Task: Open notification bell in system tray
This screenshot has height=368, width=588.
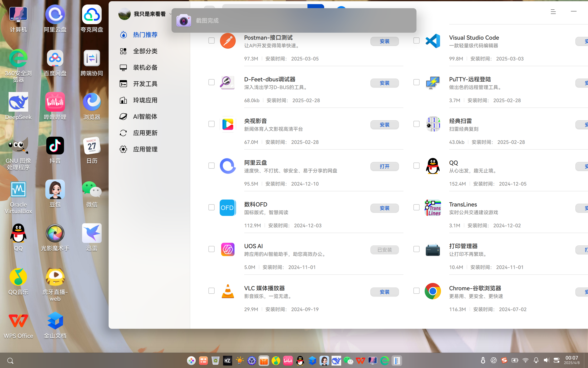Action: point(536,360)
